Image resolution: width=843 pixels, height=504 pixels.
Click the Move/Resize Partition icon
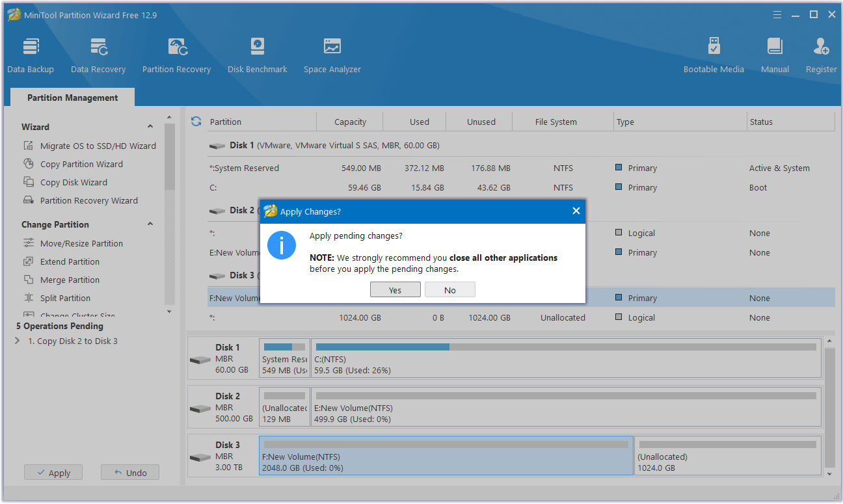[29, 243]
